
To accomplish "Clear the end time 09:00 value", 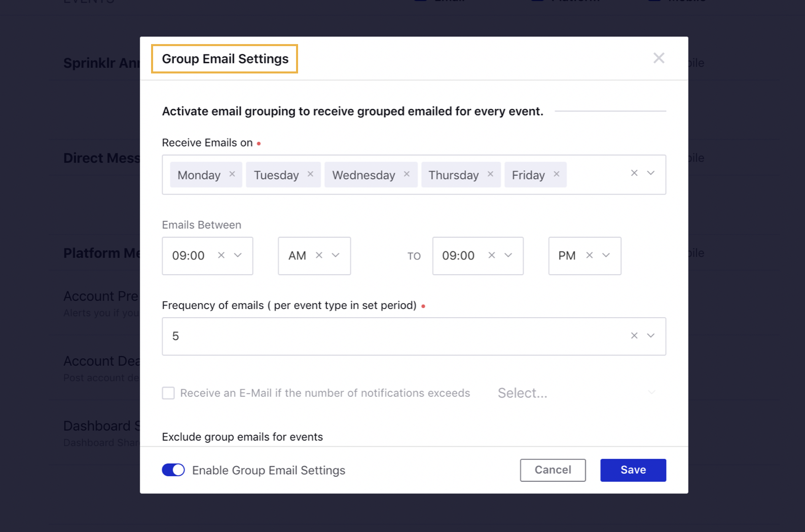I will click(x=491, y=255).
